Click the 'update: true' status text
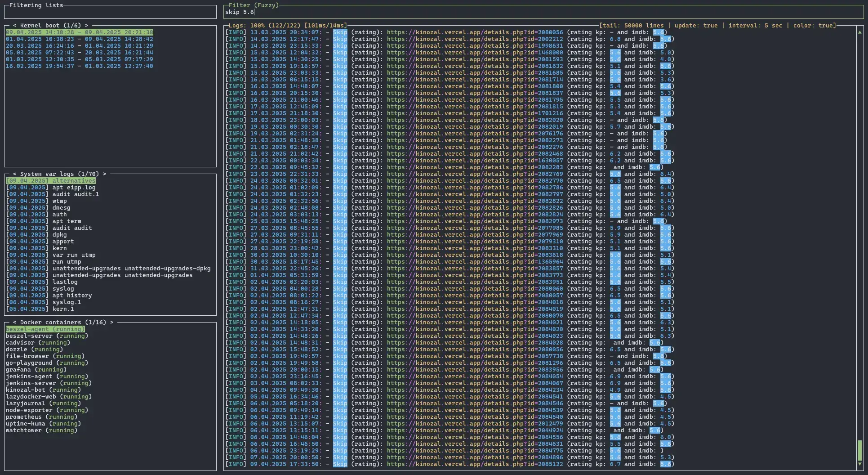The height and width of the screenshot is (475, 868). coord(696,26)
